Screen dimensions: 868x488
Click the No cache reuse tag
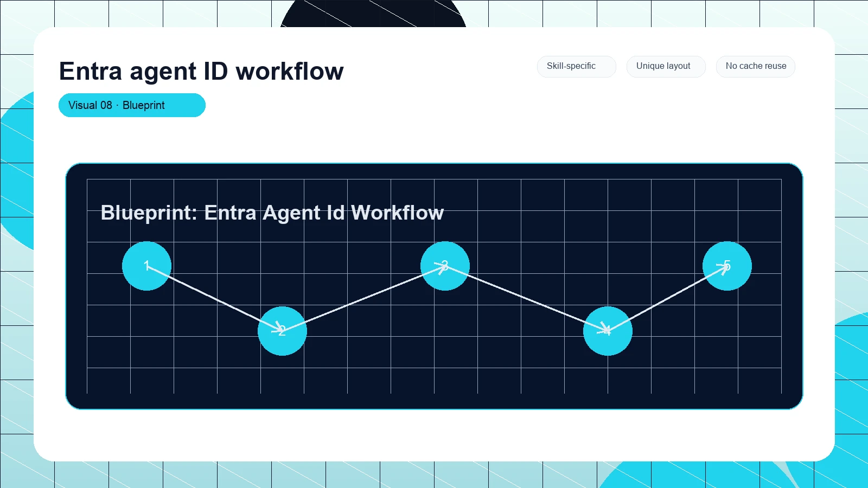755,66
